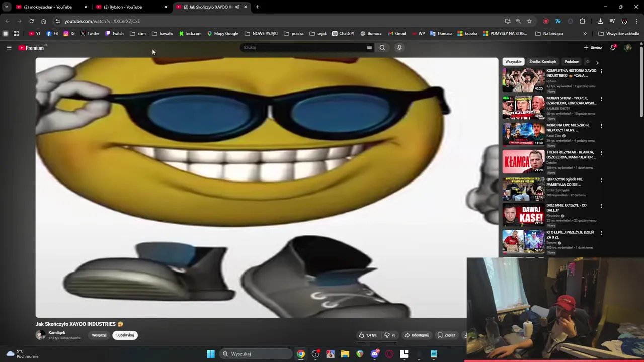Click the Utwórz create button
The height and width of the screenshot is (362, 644).
[593, 48]
